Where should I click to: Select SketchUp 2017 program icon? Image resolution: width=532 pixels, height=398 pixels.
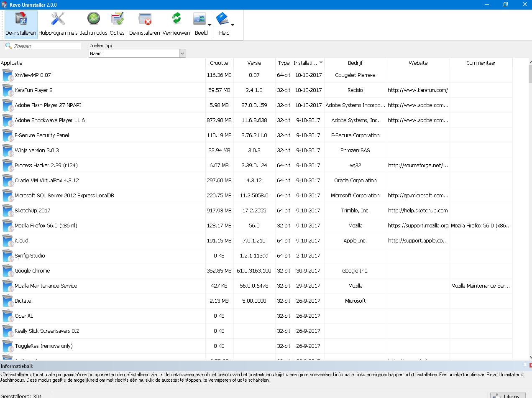pyautogui.click(x=8, y=211)
